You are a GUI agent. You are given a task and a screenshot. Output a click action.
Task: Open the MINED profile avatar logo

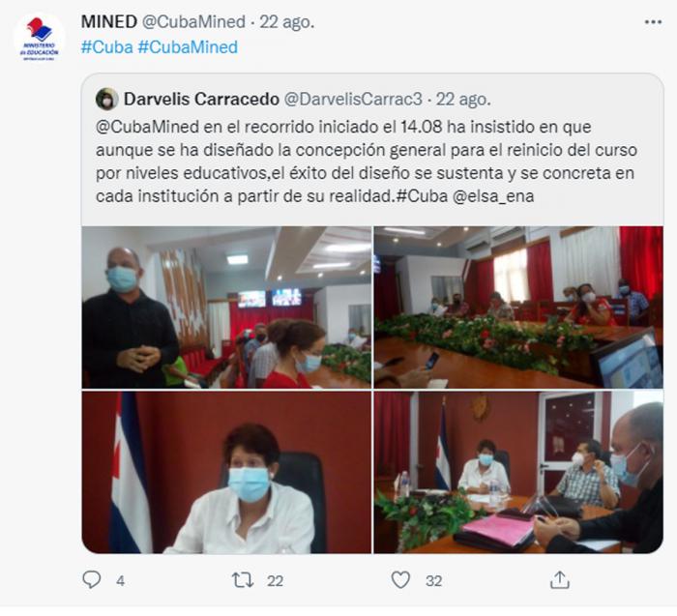(x=40, y=39)
